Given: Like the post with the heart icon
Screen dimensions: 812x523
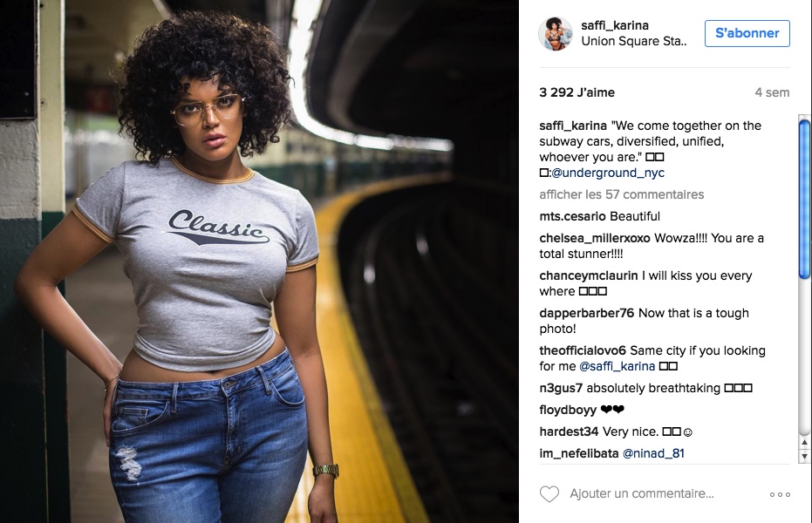Looking at the screenshot, I should (x=549, y=494).
